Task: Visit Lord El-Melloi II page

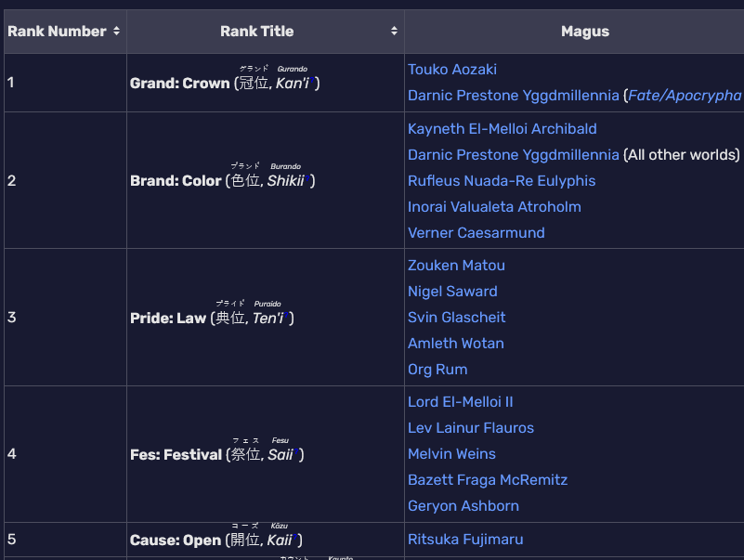Action: coord(461,402)
